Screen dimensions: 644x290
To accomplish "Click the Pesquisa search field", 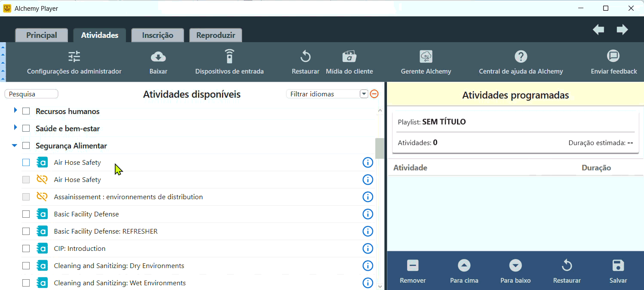I will point(31,94).
